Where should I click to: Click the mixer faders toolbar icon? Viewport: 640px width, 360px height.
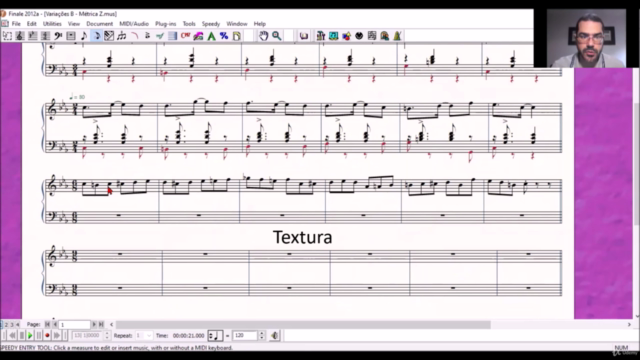[x=321, y=36]
